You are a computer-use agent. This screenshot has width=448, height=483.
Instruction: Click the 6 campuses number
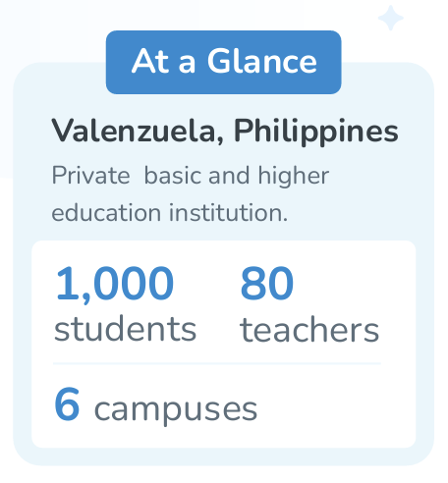click(67, 404)
